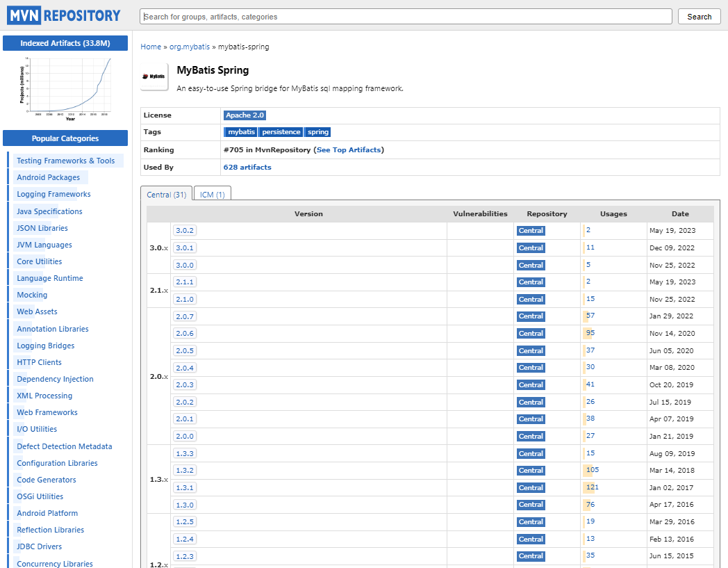View the 628 artifacts used-by list
This screenshot has height=568, width=728.
(247, 168)
